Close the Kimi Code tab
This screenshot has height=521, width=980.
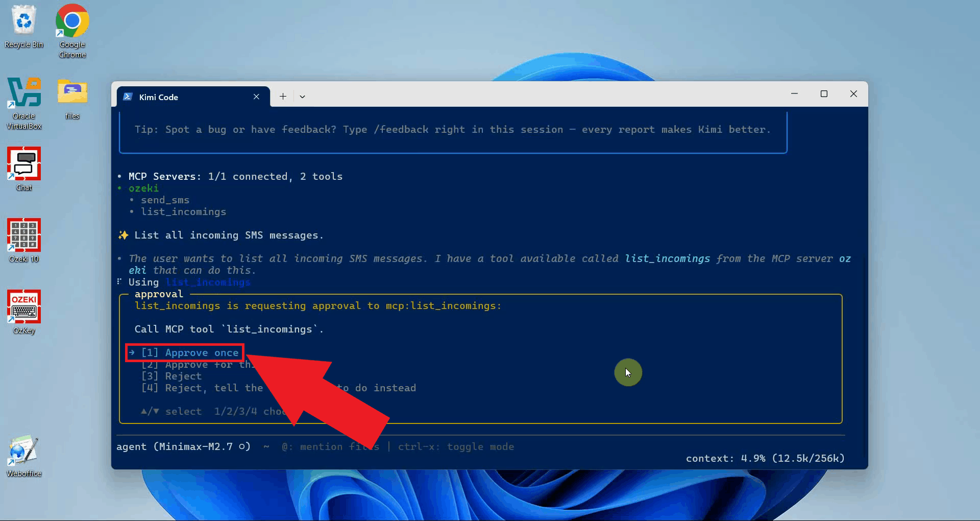[256, 97]
